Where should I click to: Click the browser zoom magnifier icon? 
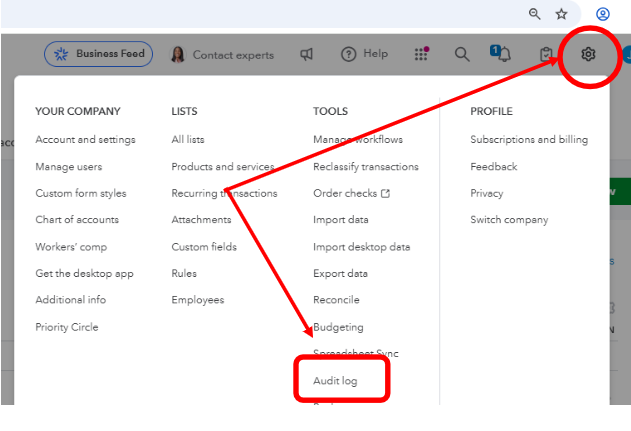point(534,14)
